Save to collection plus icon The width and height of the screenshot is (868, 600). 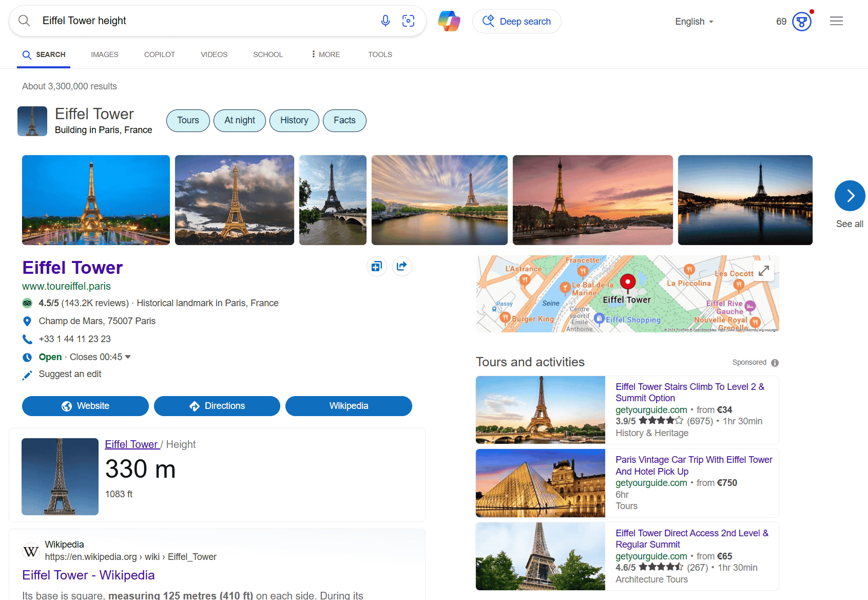(x=377, y=266)
